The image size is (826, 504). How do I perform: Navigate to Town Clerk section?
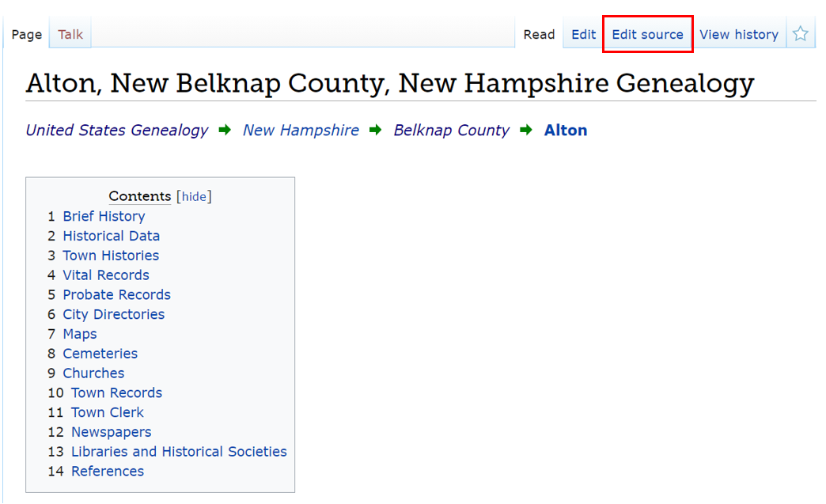[x=108, y=412]
